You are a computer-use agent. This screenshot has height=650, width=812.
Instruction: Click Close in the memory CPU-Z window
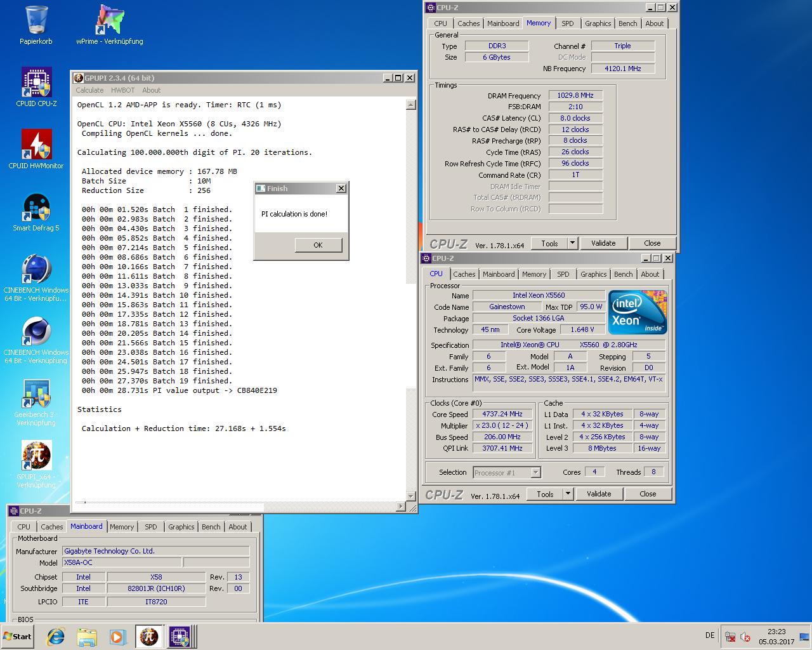coord(652,243)
